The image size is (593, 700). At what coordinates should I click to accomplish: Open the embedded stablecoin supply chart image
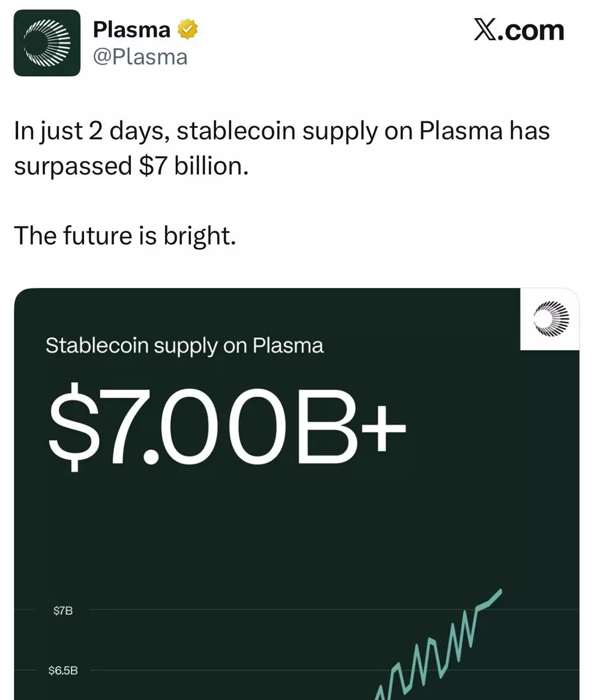tap(296, 494)
